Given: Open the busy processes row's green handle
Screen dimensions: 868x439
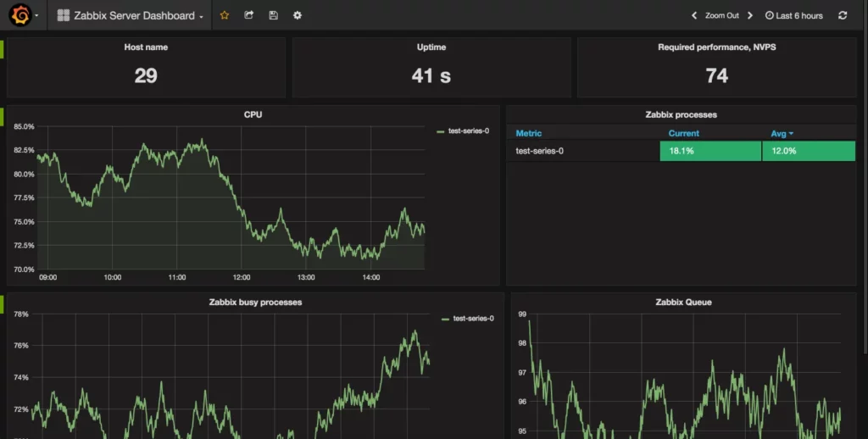Looking at the screenshot, I should (x=2, y=304).
